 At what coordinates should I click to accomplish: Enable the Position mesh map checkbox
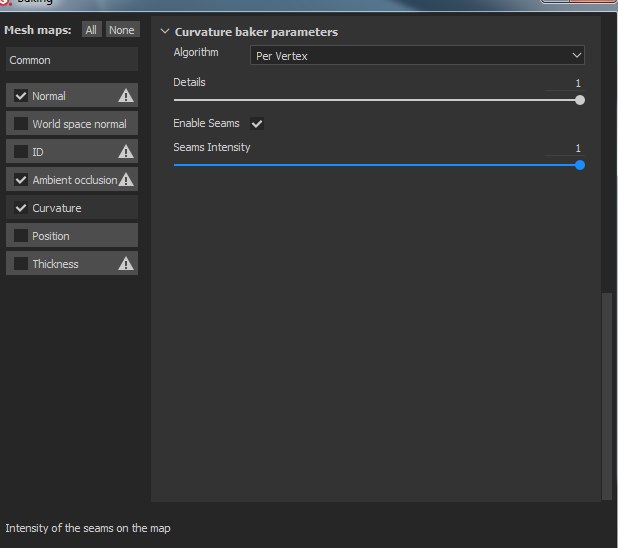click(20, 236)
